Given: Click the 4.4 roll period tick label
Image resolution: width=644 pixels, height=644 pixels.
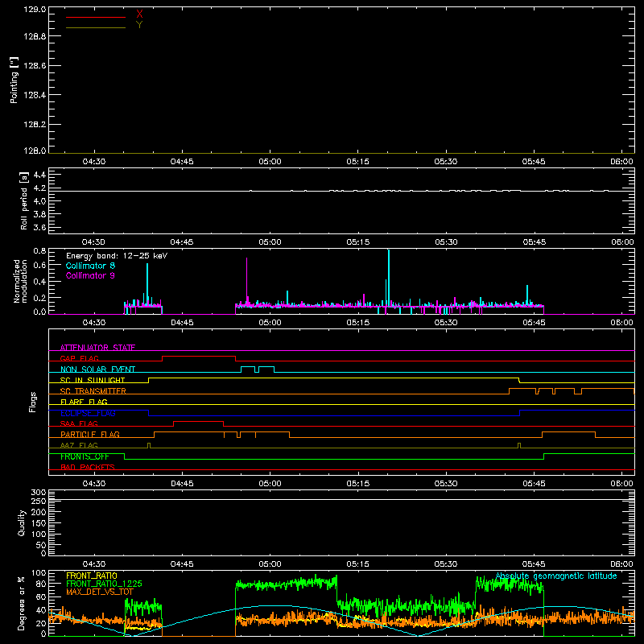Looking at the screenshot, I should (39, 175).
